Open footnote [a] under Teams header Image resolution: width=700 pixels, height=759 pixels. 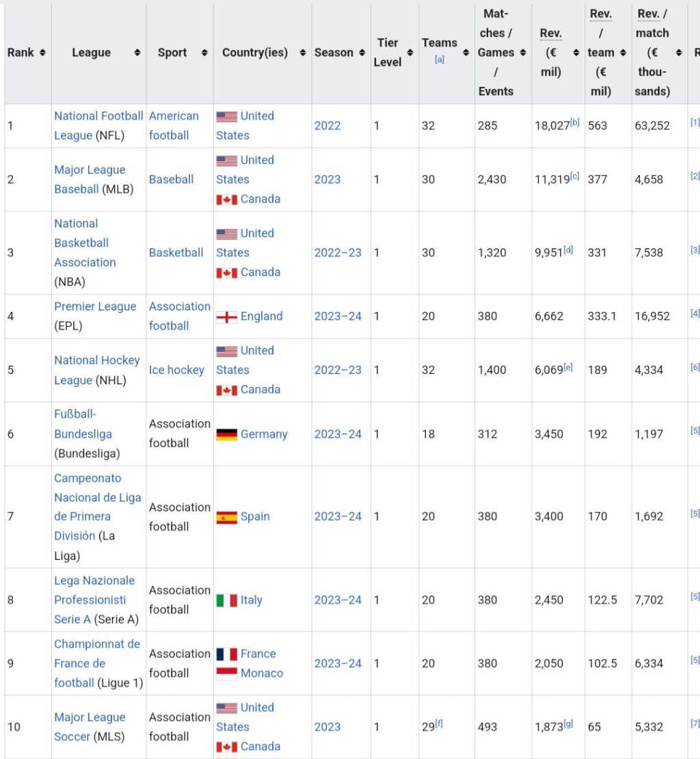(x=440, y=59)
